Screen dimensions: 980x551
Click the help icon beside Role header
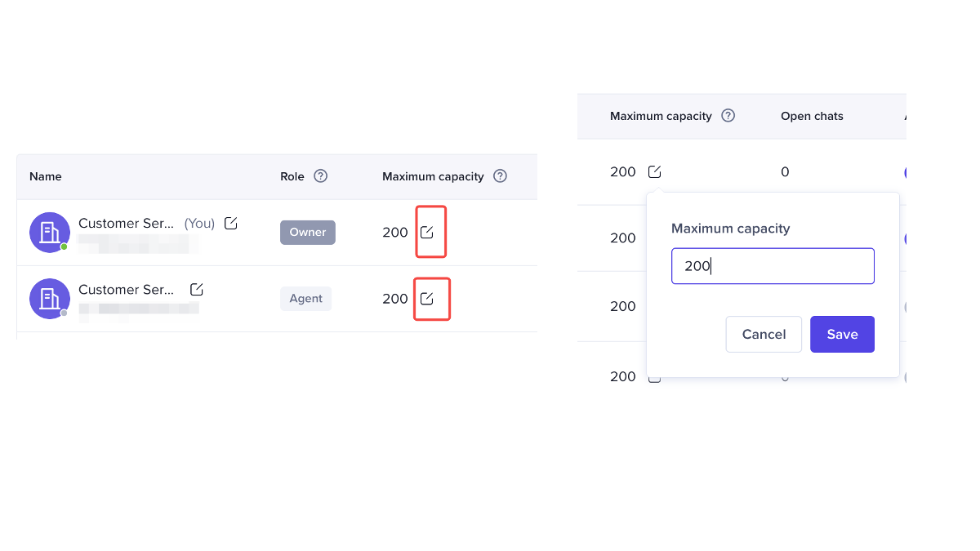point(321,176)
